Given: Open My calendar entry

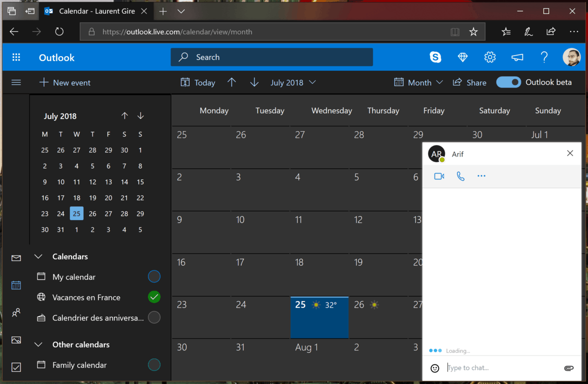Looking at the screenshot, I should pyautogui.click(x=74, y=277).
